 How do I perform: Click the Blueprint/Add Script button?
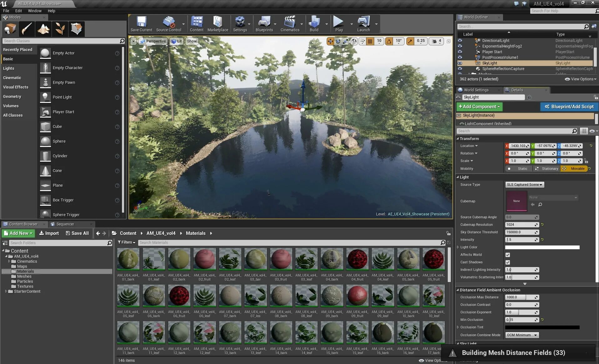click(569, 107)
